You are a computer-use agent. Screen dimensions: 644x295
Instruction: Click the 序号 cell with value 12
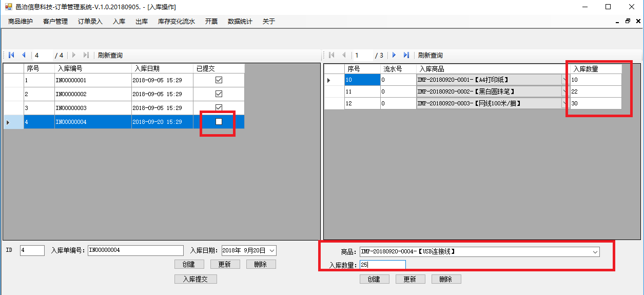[362, 103]
